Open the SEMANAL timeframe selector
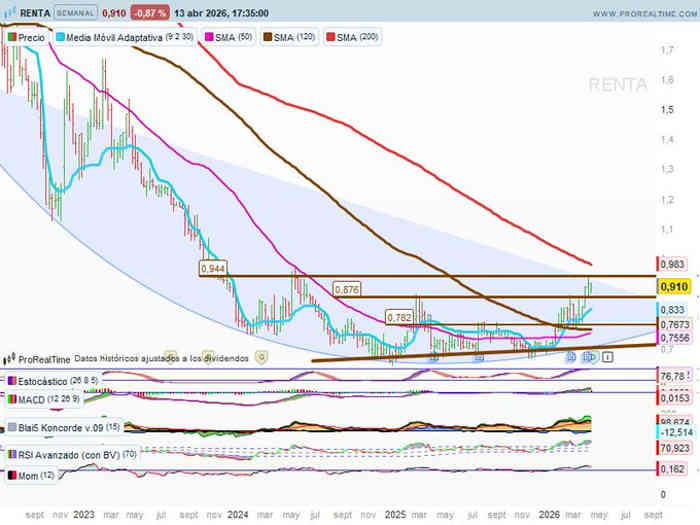This screenshot has width=700, height=525. pyautogui.click(x=75, y=15)
